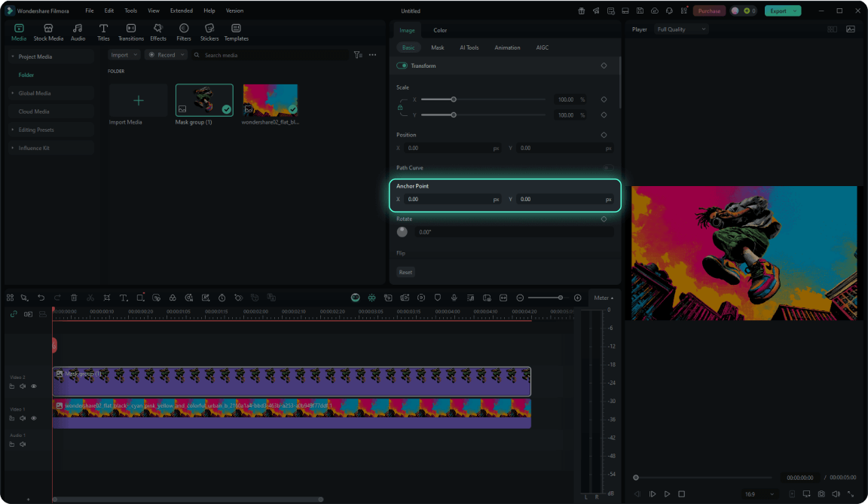
Task: Zoom out the timeline with minus icon
Action: [x=520, y=298]
